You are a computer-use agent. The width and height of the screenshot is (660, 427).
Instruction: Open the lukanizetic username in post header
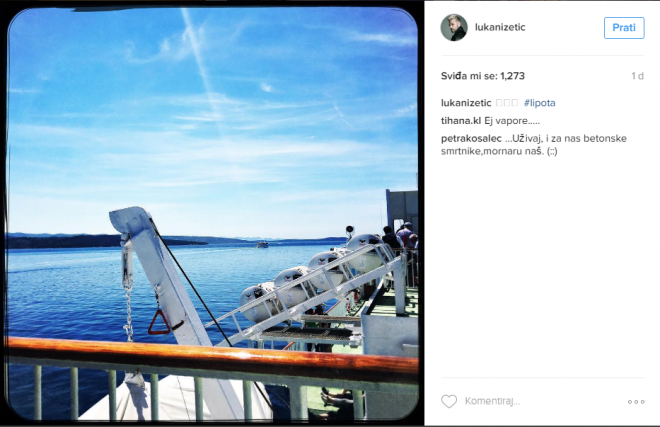pos(500,27)
